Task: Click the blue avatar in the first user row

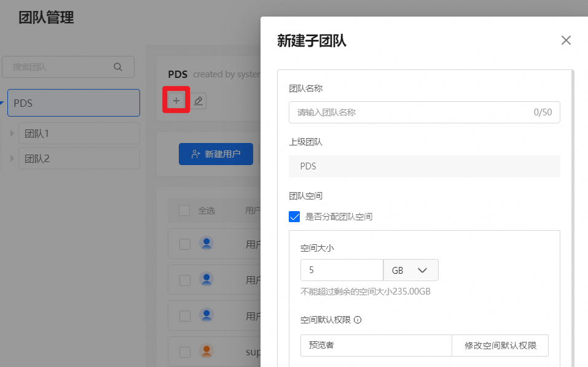Action: tap(206, 244)
